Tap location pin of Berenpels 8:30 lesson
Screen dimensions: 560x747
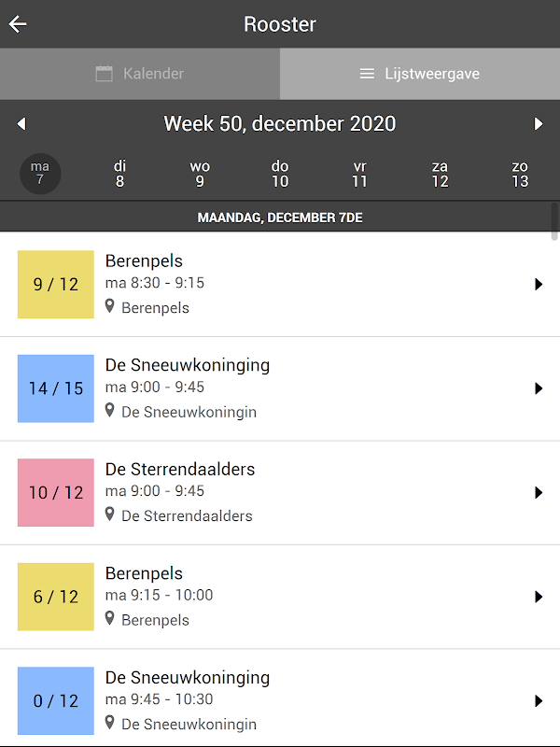tap(110, 306)
